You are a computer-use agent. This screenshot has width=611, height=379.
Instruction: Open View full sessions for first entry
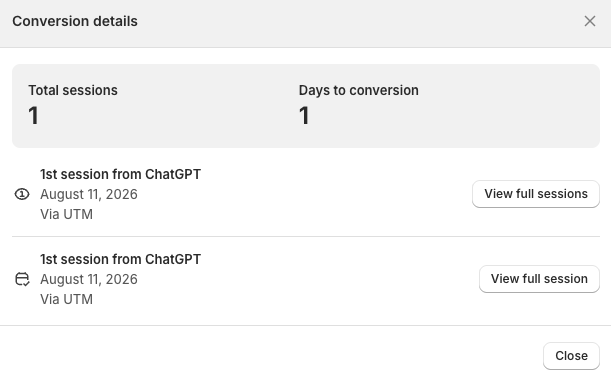point(536,194)
